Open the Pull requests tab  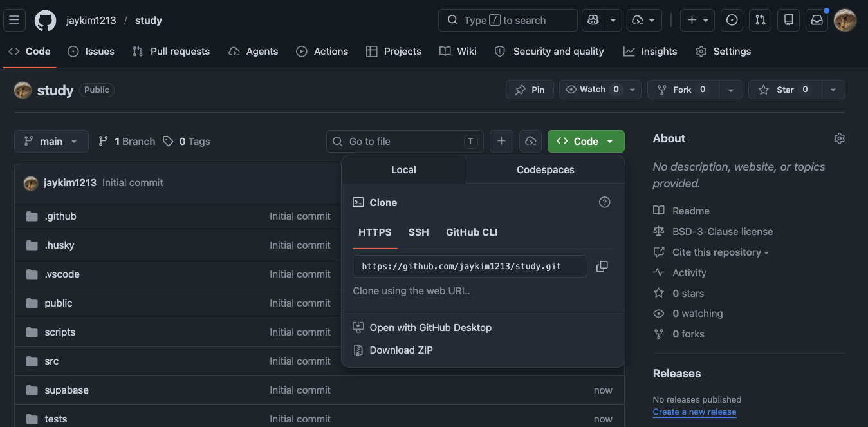tap(171, 52)
